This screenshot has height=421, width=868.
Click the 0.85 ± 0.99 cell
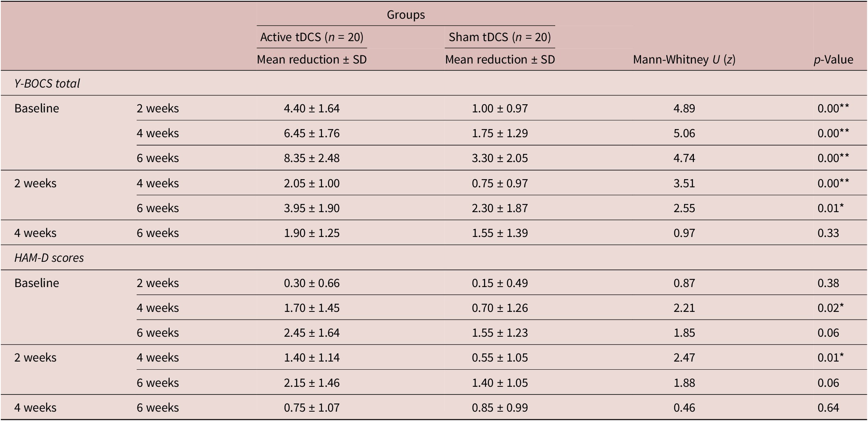(x=499, y=408)
